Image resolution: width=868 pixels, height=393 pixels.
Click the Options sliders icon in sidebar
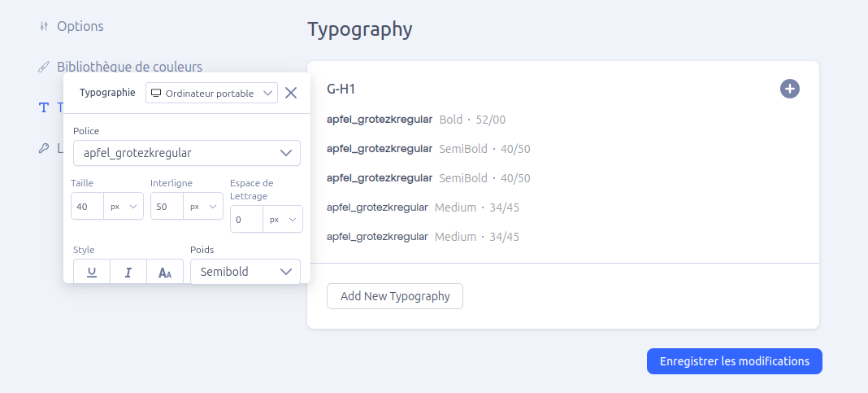pos(44,26)
